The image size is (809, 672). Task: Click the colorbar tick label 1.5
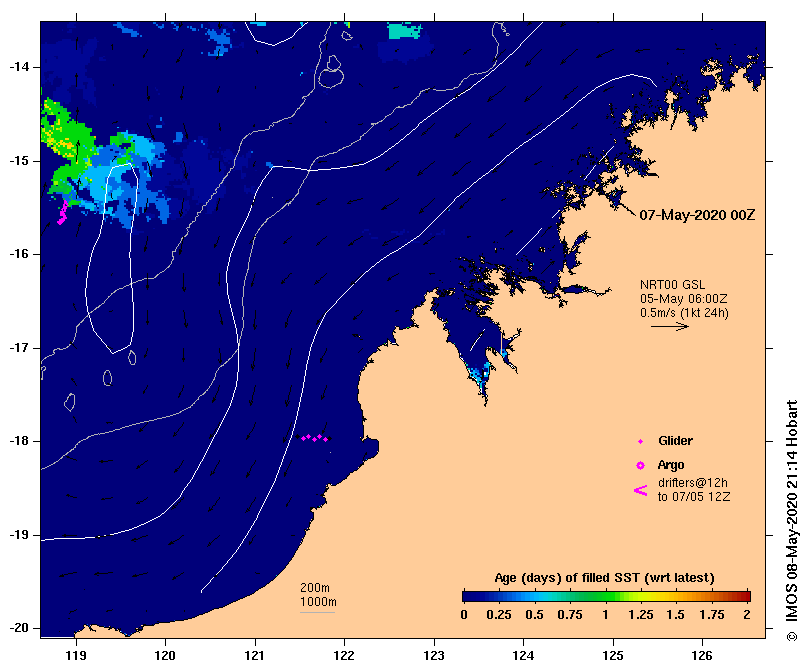coord(675,615)
